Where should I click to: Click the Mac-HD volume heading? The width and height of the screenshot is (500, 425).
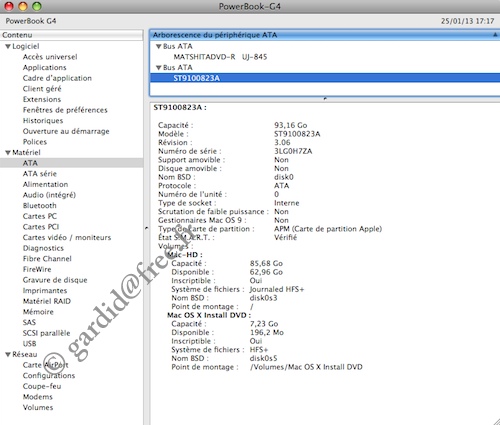185,255
